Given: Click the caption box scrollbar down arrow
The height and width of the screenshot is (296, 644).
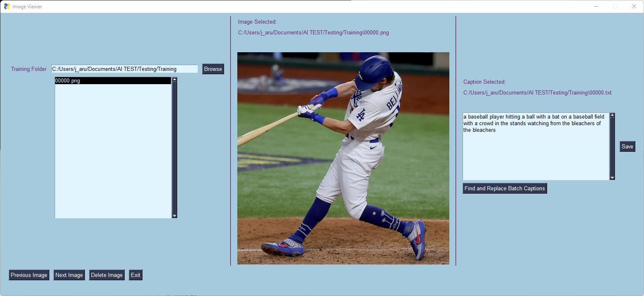Looking at the screenshot, I should [613, 178].
